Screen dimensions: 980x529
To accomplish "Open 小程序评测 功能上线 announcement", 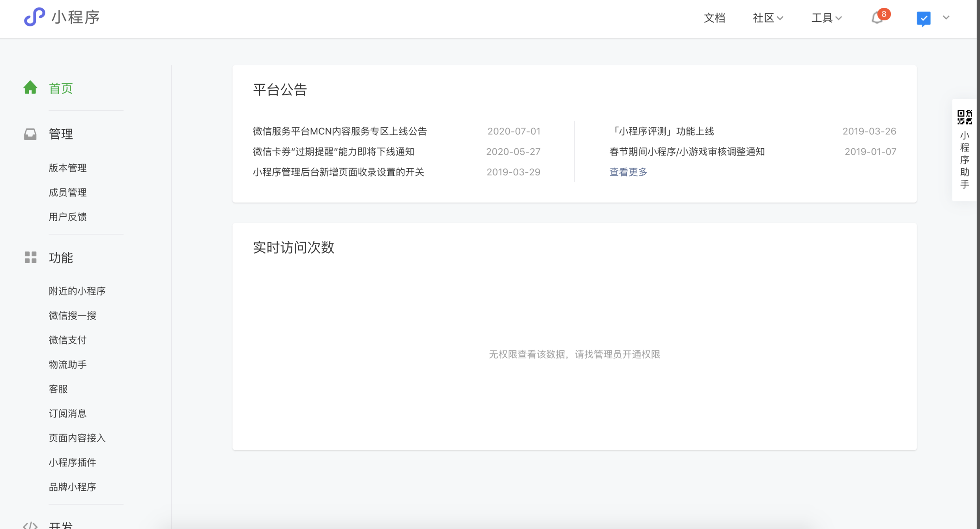I will (662, 131).
